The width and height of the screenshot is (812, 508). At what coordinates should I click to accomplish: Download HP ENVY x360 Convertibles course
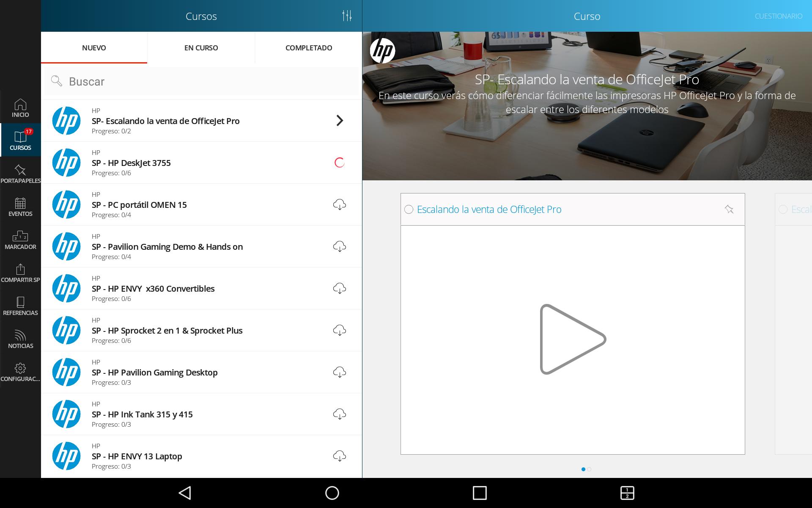(x=340, y=288)
